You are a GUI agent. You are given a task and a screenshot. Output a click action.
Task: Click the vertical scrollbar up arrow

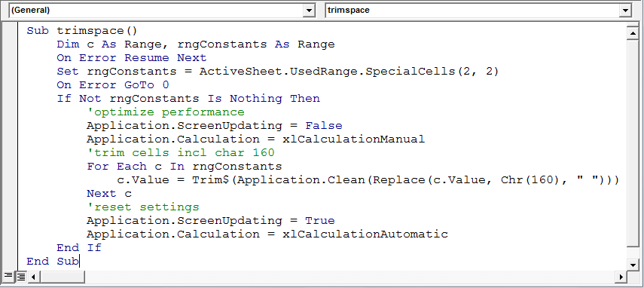click(633, 33)
